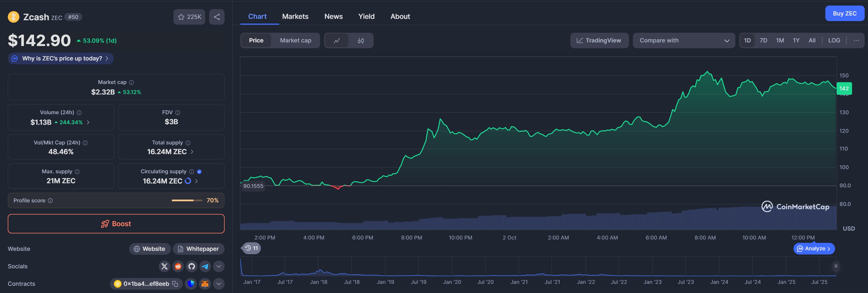Viewport: 868px width, 293px height.
Task: Switch chart to candlestick view
Action: pos(361,40)
